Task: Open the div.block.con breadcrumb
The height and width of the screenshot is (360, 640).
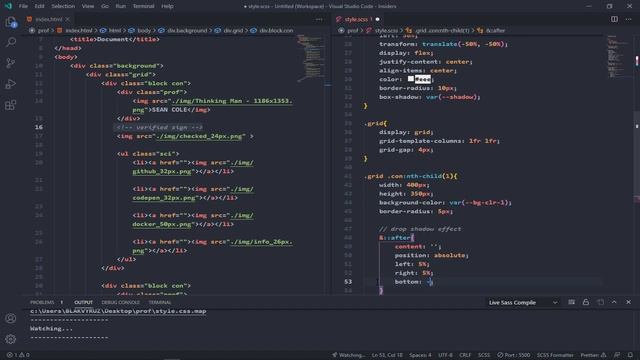Action: (x=272, y=31)
